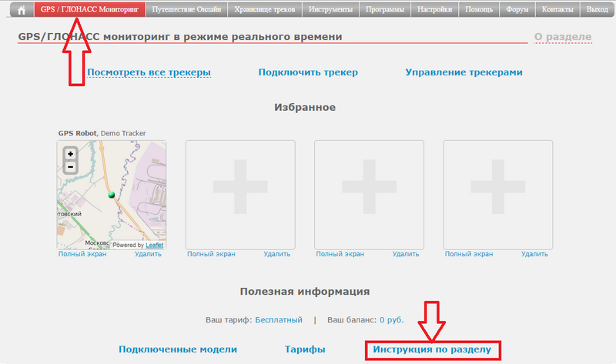Add a favorite in the third slot
This screenshot has height=364, width=616.
(x=369, y=194)
